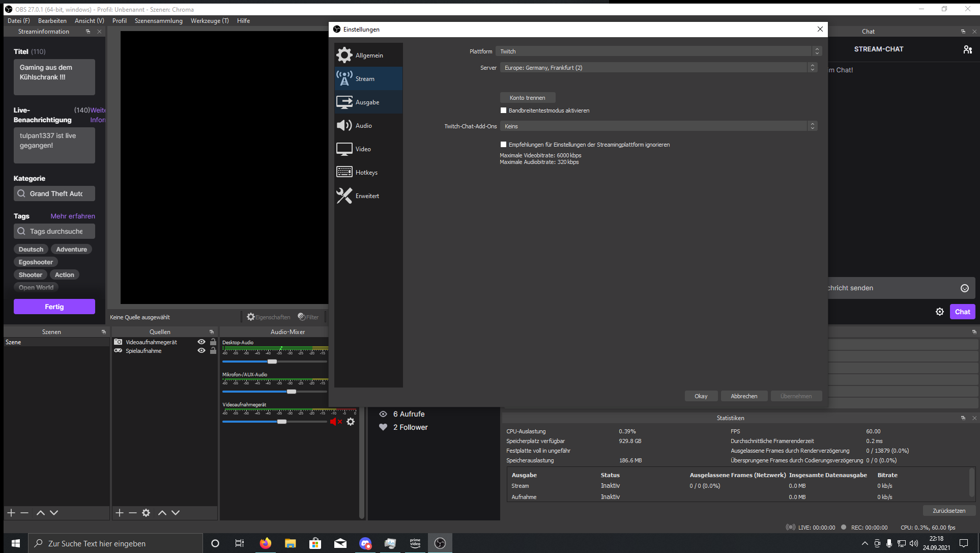Tick the ignore streaming platform recommendations checkbox
Viewport: 980px width, 553px height.
pyautogui.click(x=503, y=145)
